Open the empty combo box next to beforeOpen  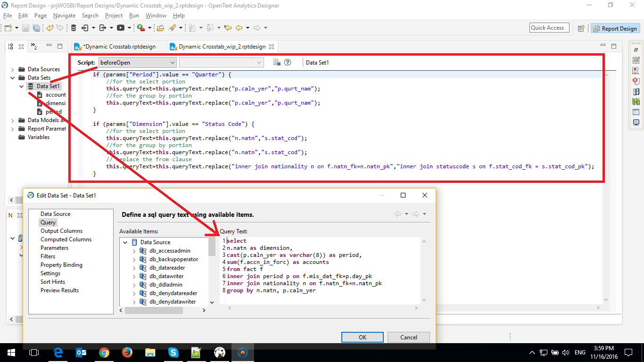pyautogui.click(x=221, y=62)
